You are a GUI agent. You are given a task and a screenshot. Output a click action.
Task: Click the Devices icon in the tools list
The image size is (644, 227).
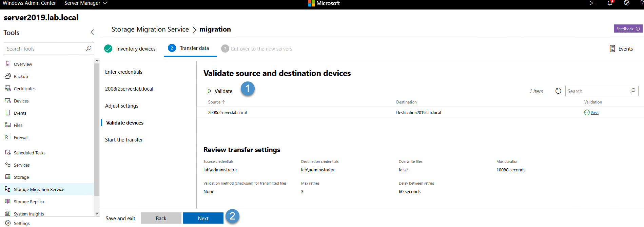click(x=8, y=100)
